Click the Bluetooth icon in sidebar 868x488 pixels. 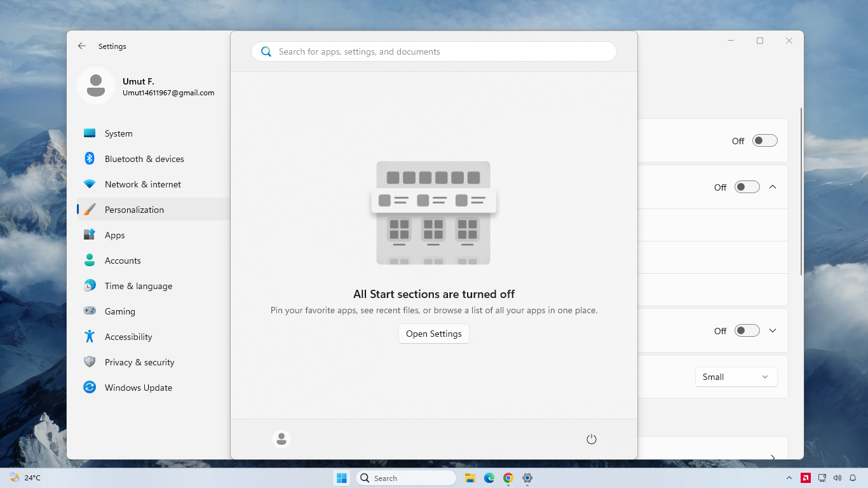click(x=90, y=159)
